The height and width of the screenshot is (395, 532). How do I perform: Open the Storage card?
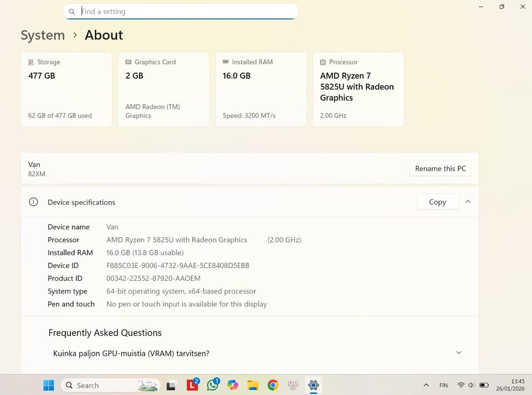click(66, 90)
